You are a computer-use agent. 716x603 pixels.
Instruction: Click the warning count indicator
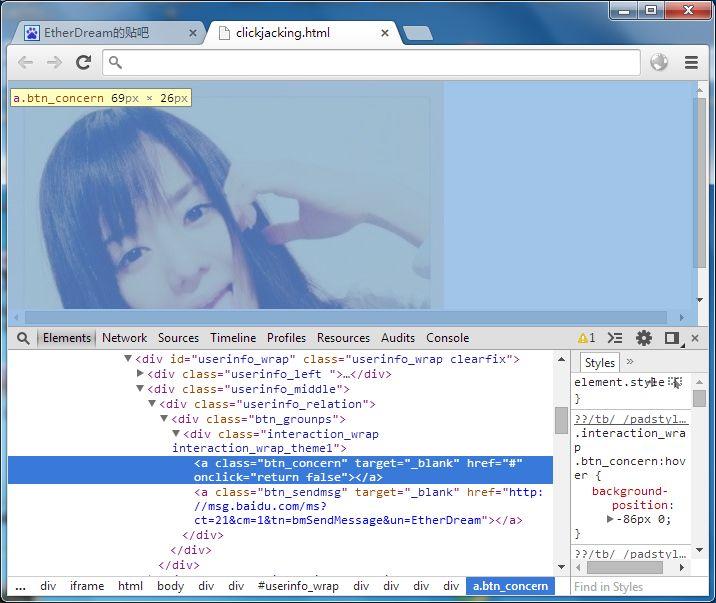tap(586, 338)
